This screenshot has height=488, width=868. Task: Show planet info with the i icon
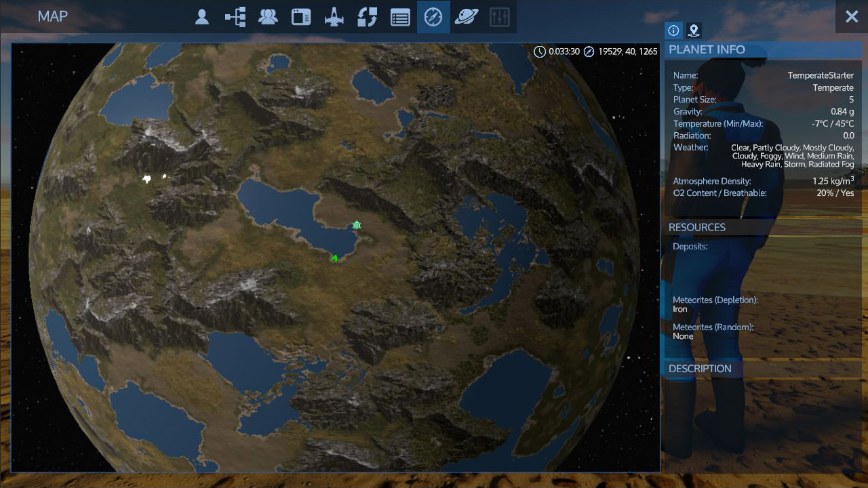pos(673,30)
